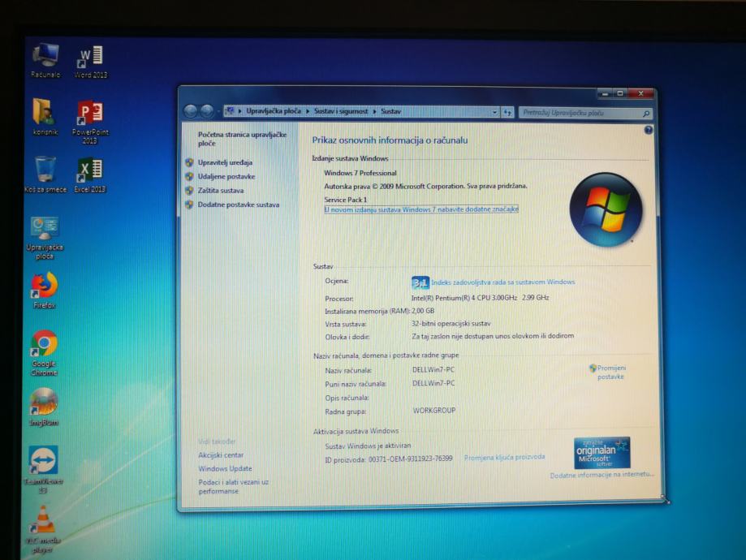The width and height of the screenshot is (746, 560).
Task: Click the 32-bitni operacijski sustav value
Action: coord(451,324)
